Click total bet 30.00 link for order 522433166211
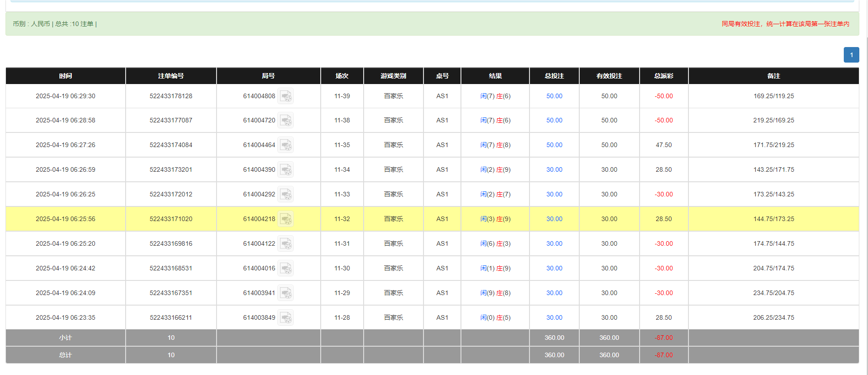This screenshot has height=375, width=868. click(x=554, y=318)
